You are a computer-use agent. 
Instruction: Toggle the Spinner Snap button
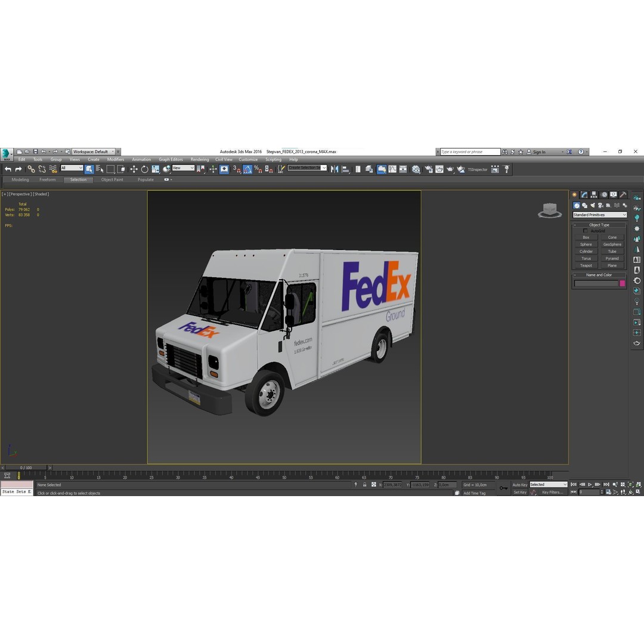(x=268, y=169)
